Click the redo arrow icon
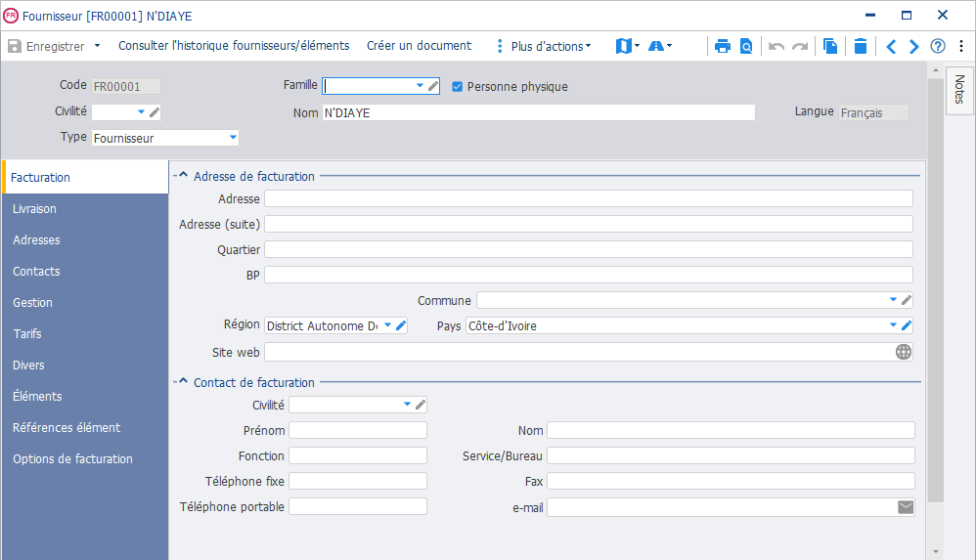This screenshot has height=560, width=976. 801,46
